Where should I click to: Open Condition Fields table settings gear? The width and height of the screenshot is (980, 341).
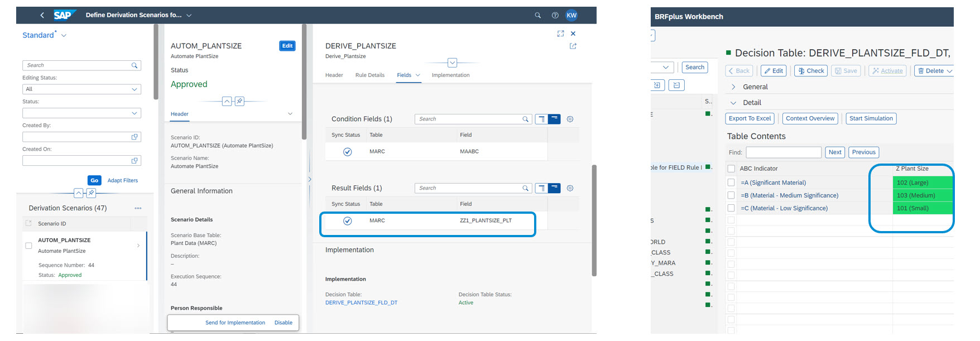pos(570,119)
